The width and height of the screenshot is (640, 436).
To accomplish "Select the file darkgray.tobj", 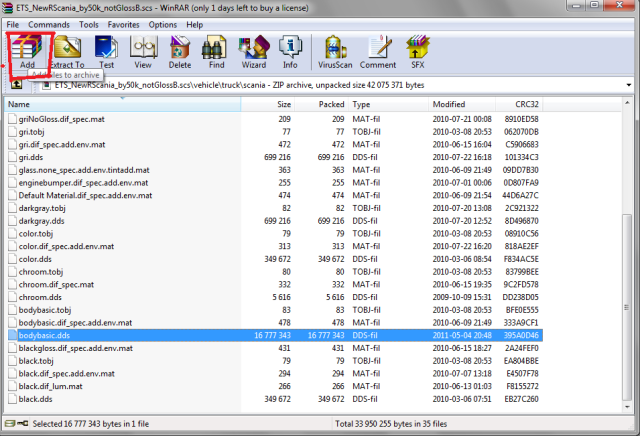I will 42,208.
